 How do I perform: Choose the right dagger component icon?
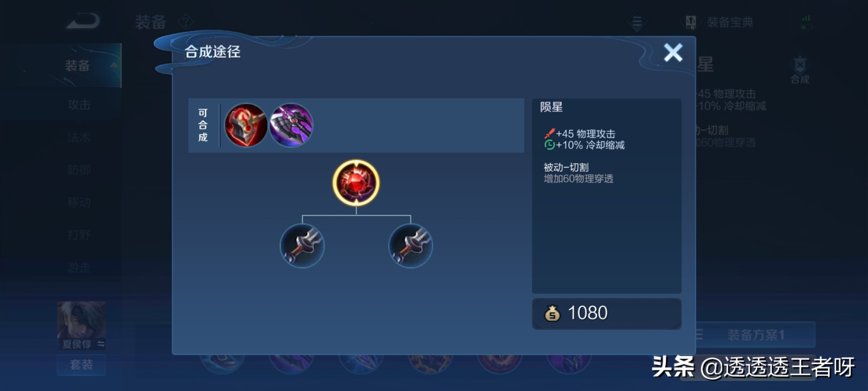pos(411,245)
